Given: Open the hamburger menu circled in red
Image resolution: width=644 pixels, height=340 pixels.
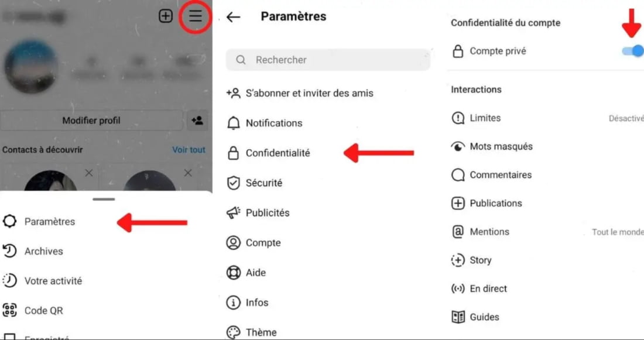Looking at the screenshot, I should tap(196, 16).
